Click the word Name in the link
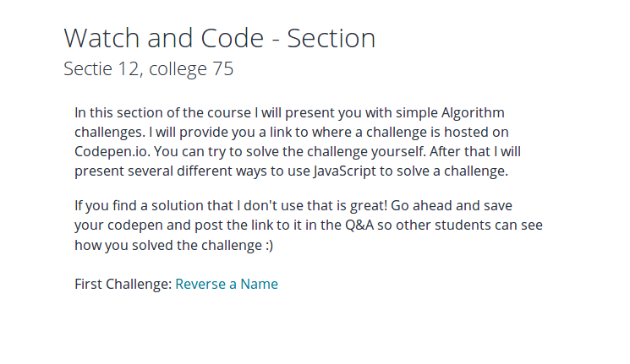630x364 pixels. click(259, 284)
